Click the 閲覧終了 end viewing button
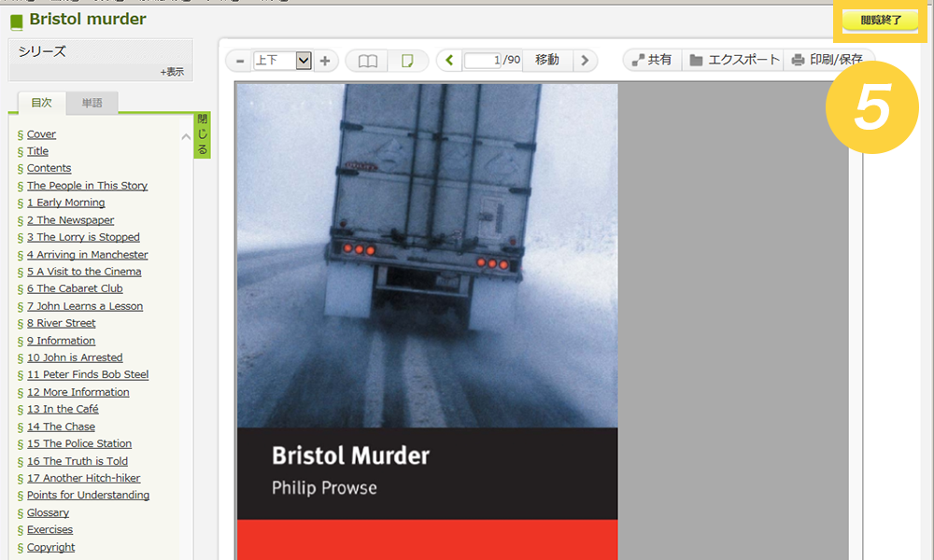 [881, 21]
